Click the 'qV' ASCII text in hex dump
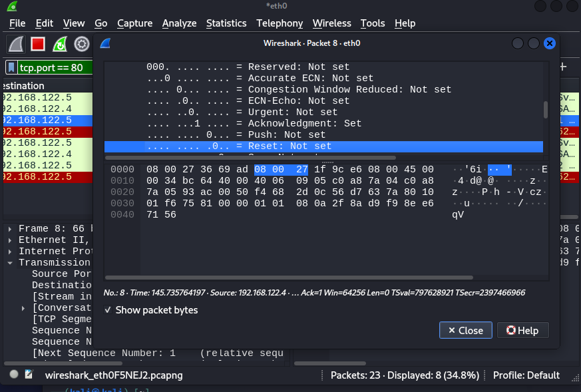 [x=458, y=215]
